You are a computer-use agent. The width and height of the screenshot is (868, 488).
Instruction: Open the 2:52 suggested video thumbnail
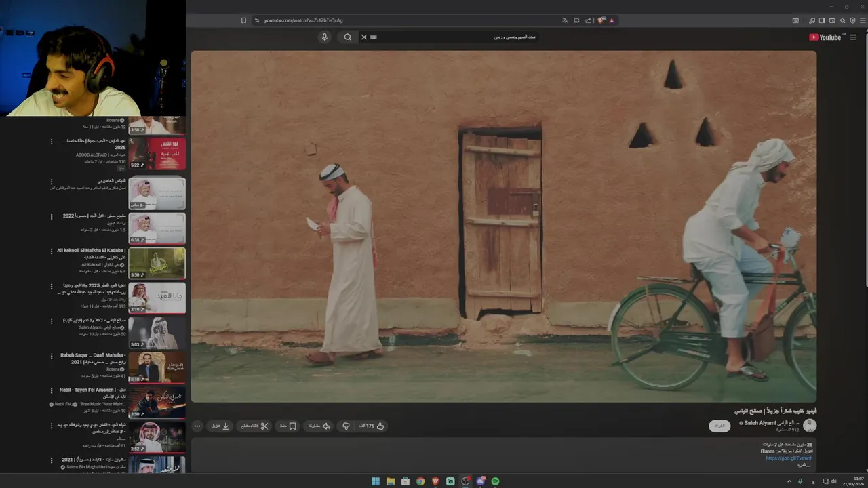point(157,437)
